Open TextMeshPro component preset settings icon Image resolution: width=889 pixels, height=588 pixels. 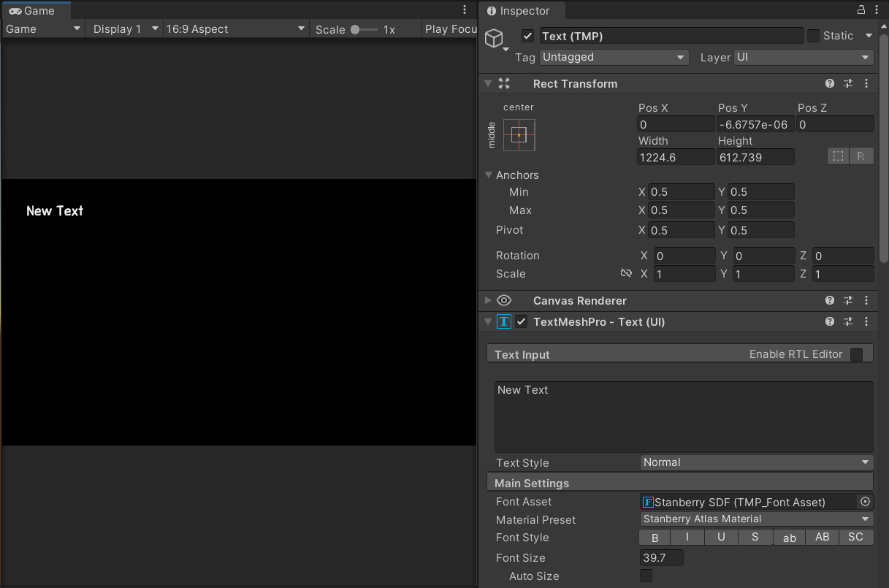(848, 322)
